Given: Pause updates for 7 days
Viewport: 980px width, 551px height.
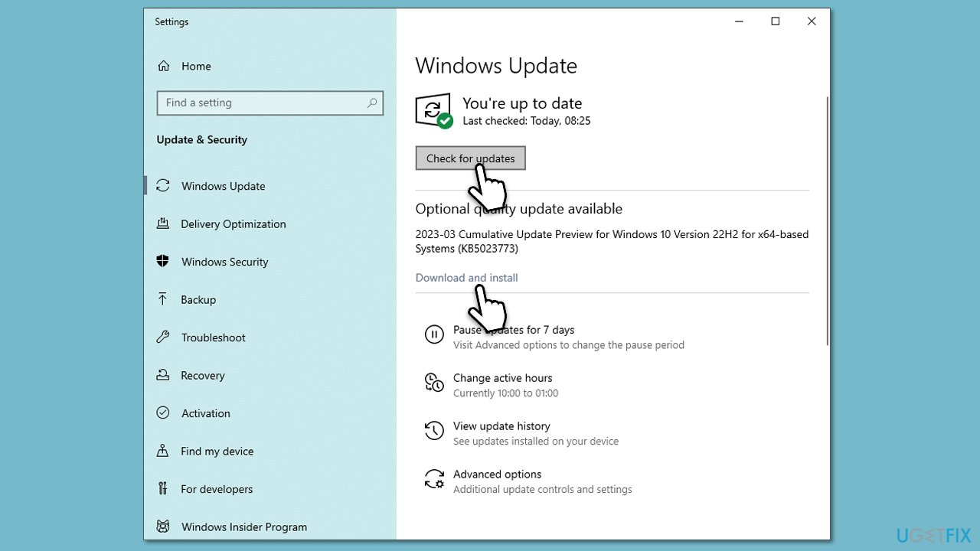Looking at the screenshot, I should [x=513, y=329].
